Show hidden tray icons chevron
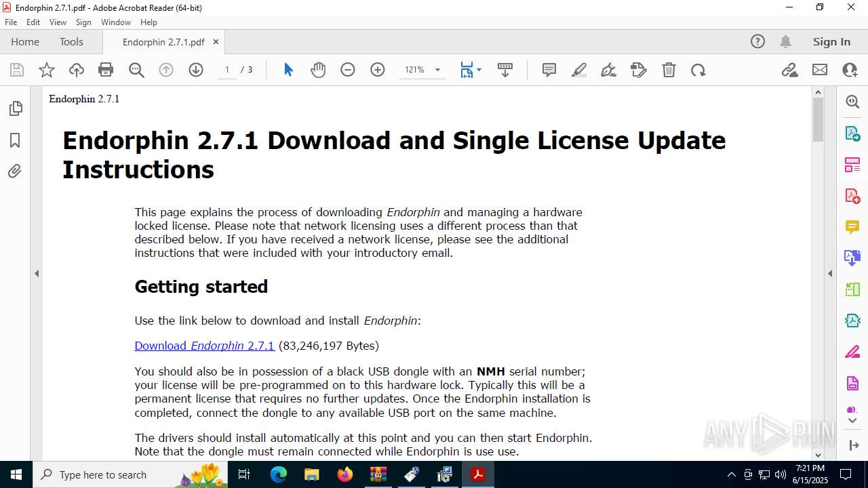868x488 pixels. 731,474
